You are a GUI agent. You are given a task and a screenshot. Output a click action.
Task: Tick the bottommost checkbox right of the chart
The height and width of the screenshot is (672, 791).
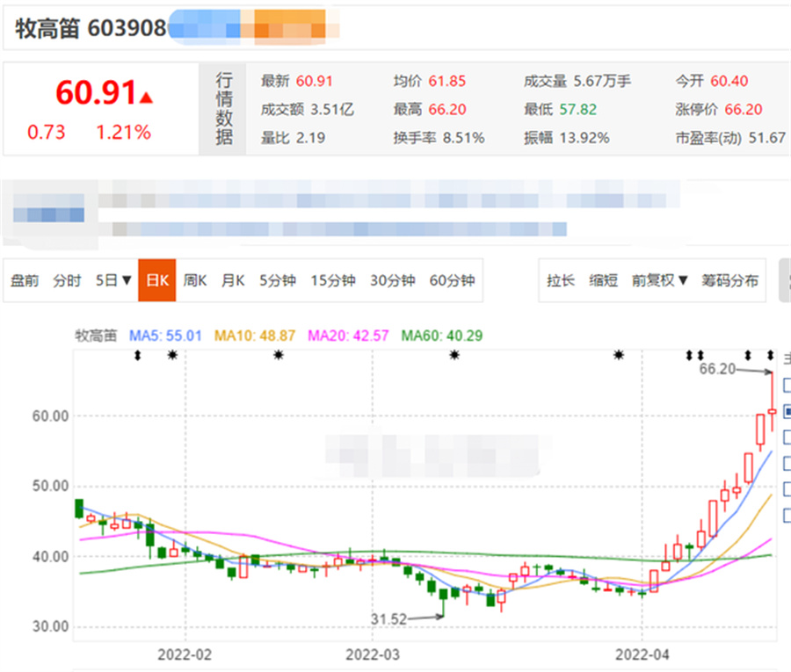787,516
